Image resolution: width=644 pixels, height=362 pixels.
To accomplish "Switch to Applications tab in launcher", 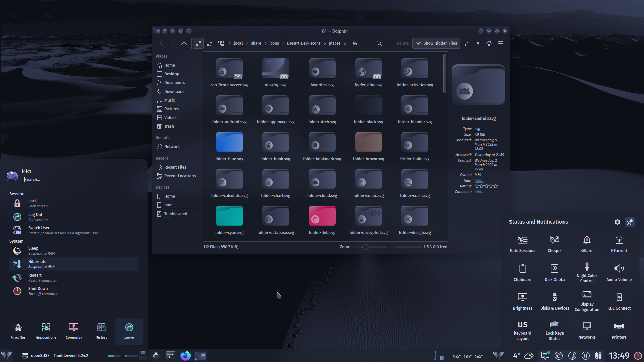I will pyautogui.click(x=46, y=331).
